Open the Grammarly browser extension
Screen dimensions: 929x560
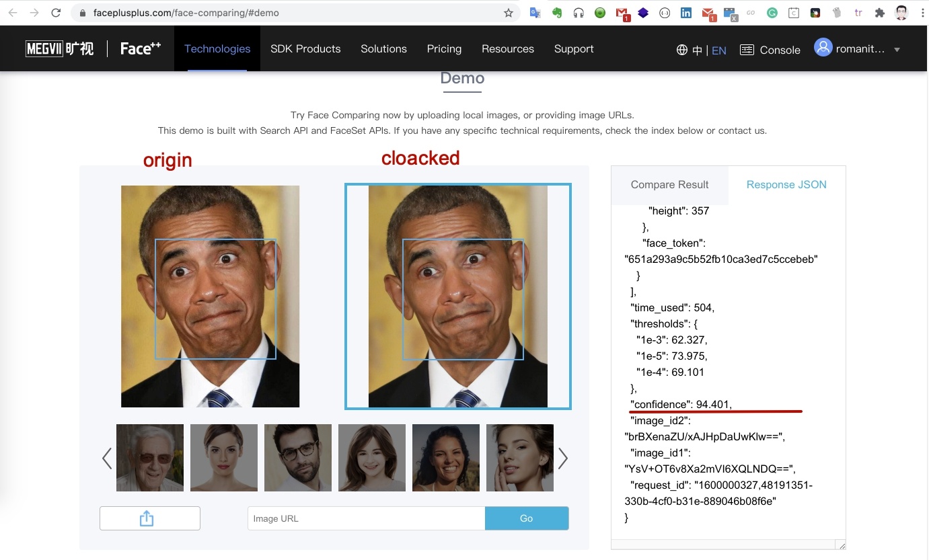point(772,13)
